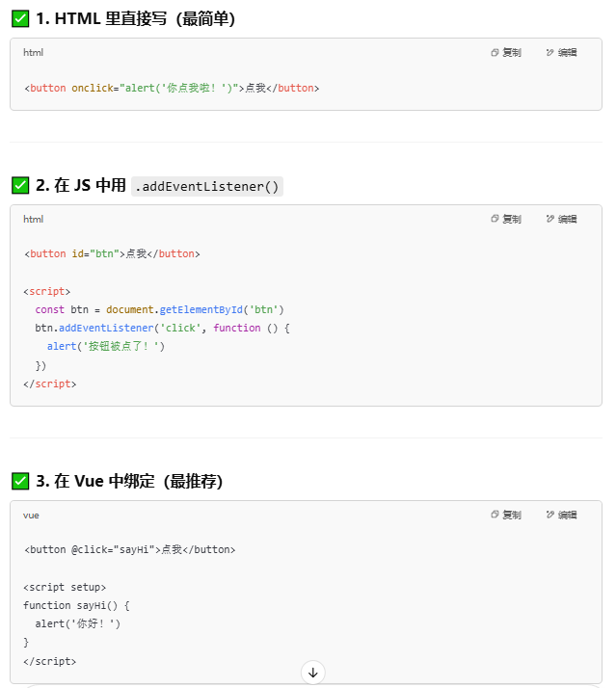Click the closing '})' line in second block
Viewport: 616px width, 688px height.
(x=40, y=365)
